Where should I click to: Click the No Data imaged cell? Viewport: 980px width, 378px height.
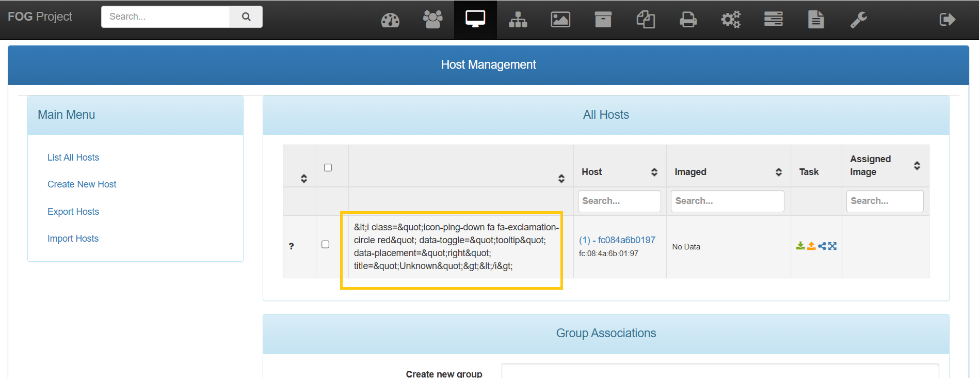click(686, 247)
